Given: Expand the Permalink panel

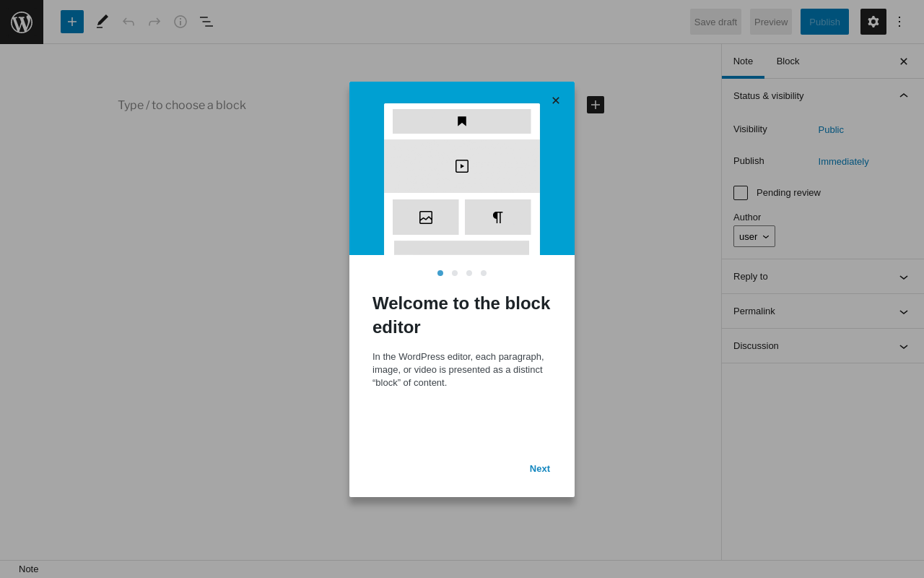Looking at the screenshot, I should click(823, 311).
